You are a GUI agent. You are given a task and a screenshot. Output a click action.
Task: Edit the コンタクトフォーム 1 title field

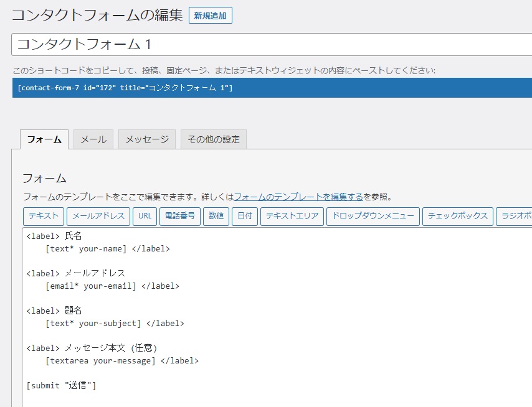272,44
